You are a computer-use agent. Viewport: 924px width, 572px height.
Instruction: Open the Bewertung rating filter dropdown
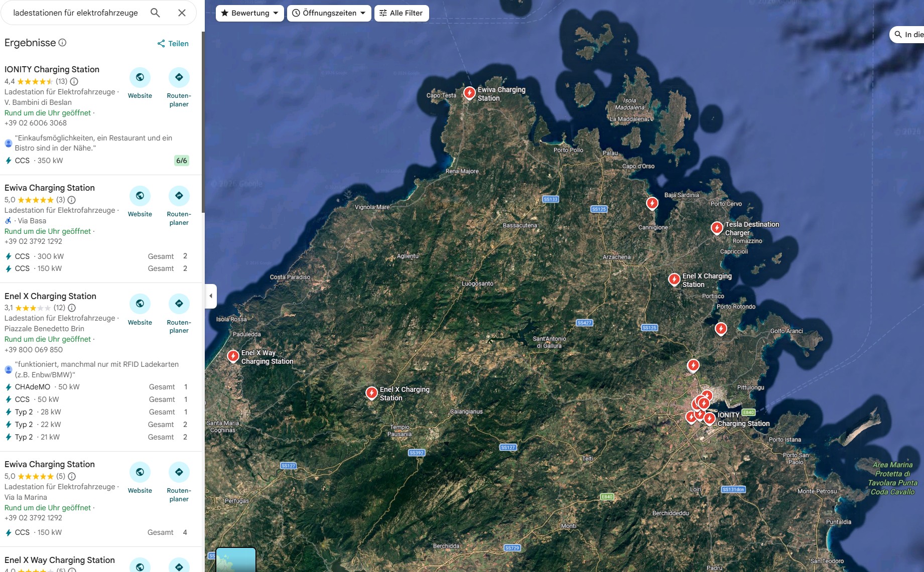[249, 13]
